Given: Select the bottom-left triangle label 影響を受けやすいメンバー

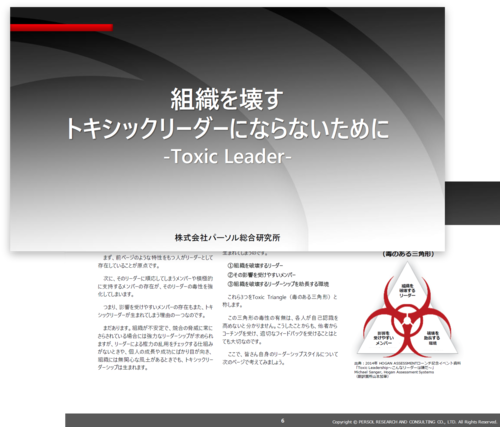Looking at the screenshot, I should 383,338.
